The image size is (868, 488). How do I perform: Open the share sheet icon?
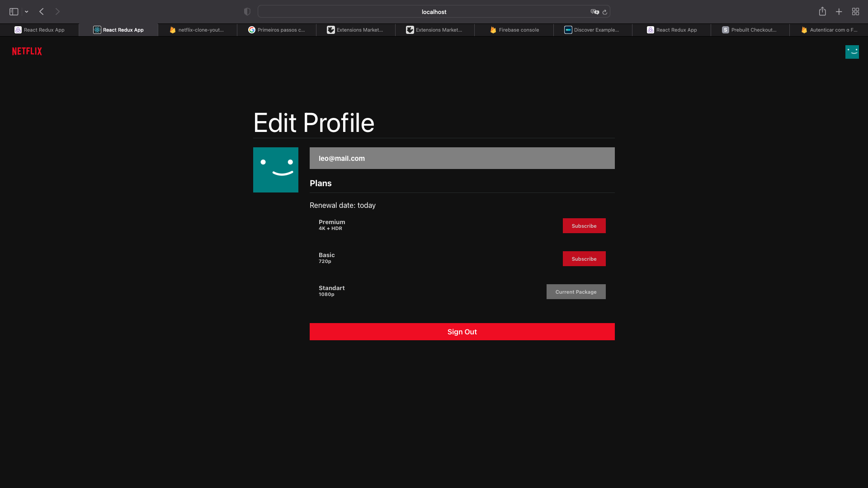822,11
